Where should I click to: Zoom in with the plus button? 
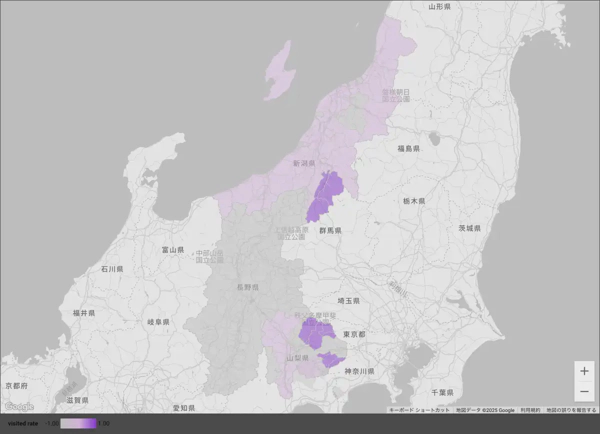pos(584,371)
